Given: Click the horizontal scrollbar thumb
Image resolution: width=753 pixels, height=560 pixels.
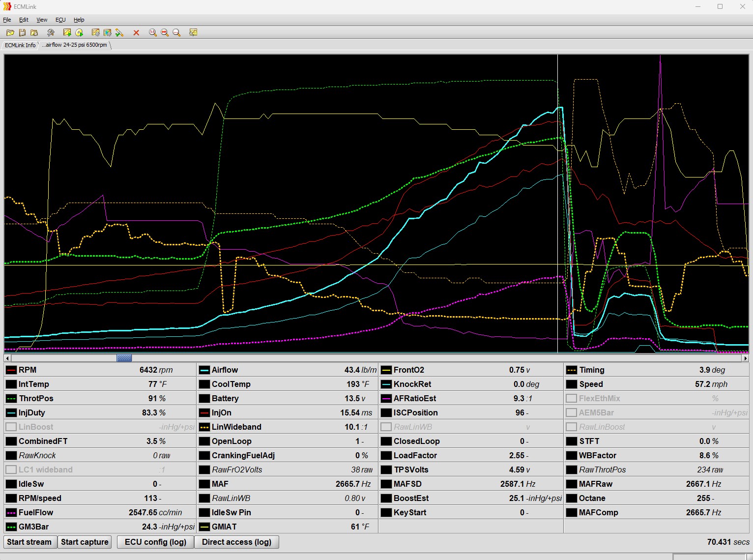Looking at the screenshot, I should click(x=124, y=358).
